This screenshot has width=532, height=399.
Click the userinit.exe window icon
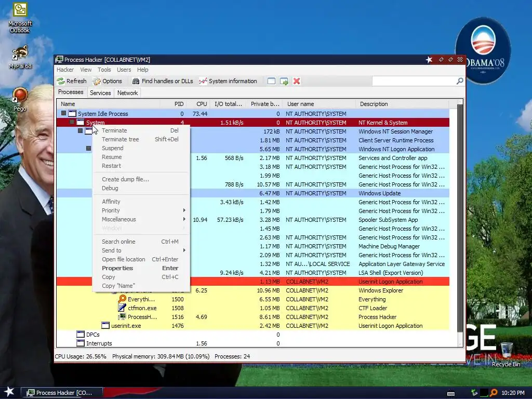click(x=105, y=325)
